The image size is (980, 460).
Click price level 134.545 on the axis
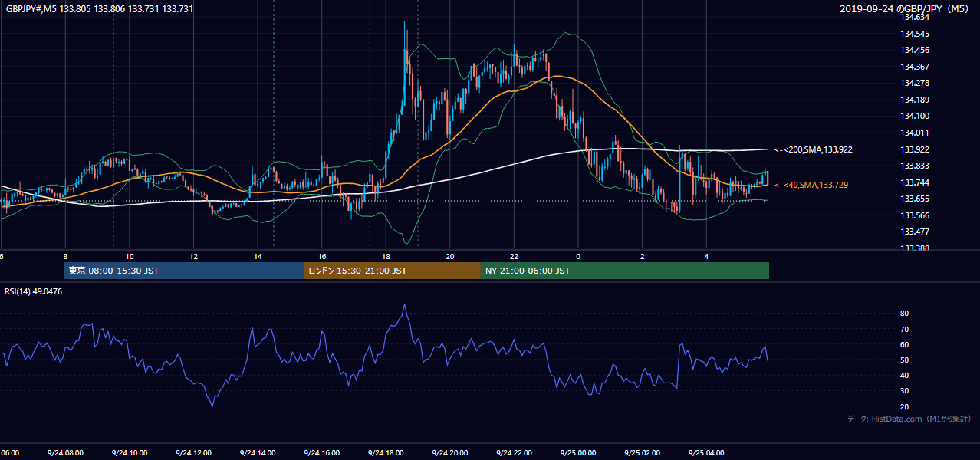(x=915, y=34)
